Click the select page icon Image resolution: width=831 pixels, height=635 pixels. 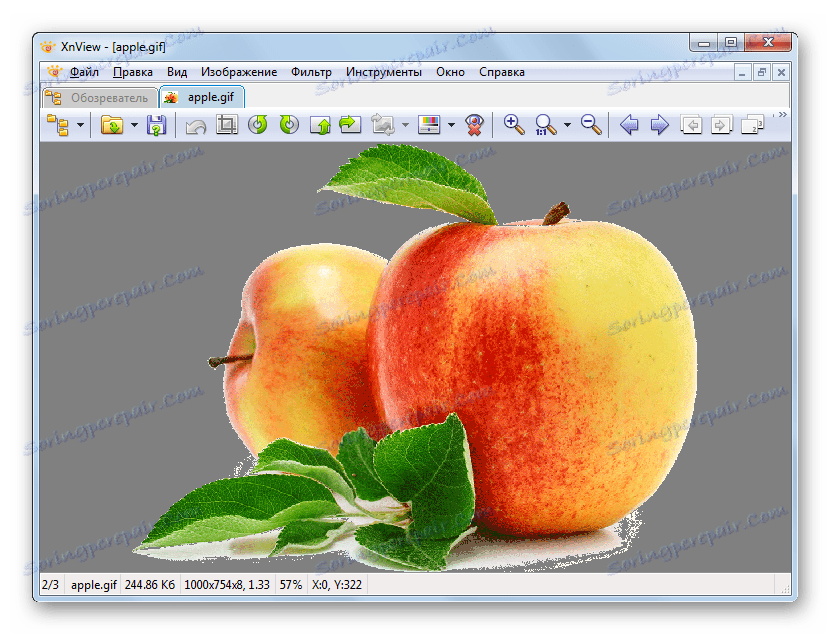[753, 126]
